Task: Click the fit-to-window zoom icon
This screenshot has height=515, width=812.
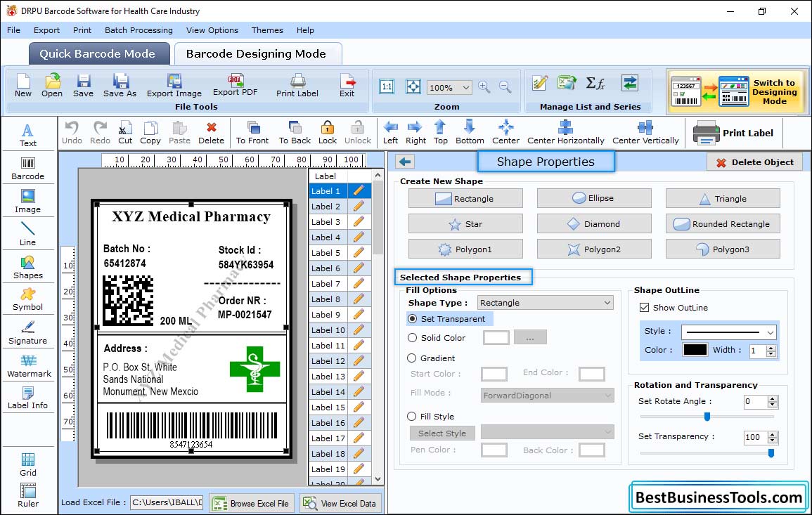Action: tap(413, 86)
